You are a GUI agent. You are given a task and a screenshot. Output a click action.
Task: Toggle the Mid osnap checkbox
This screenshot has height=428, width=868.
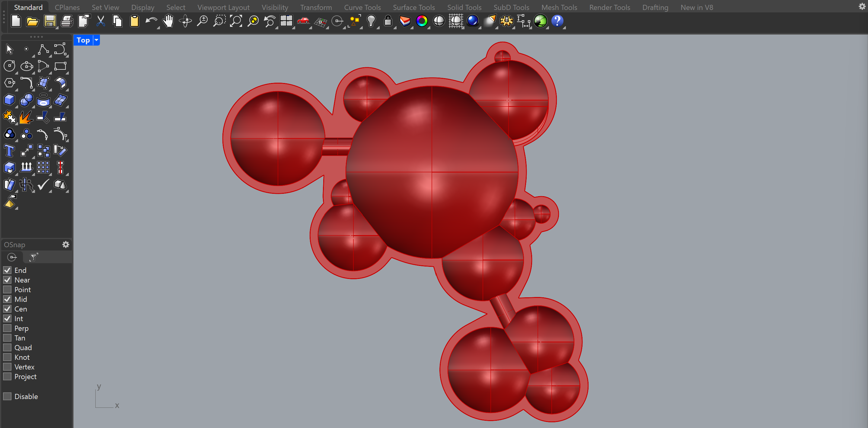tap(7, 299)
